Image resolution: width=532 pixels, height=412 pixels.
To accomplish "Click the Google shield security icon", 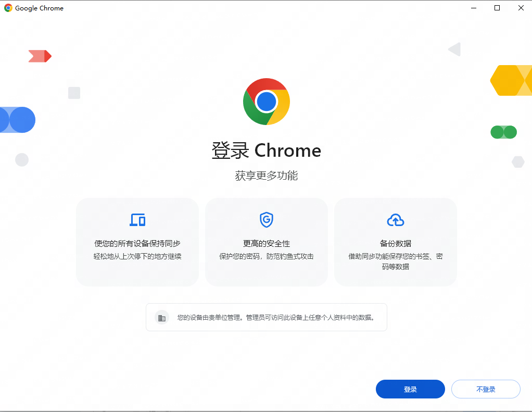I will (x=267, y=220).
